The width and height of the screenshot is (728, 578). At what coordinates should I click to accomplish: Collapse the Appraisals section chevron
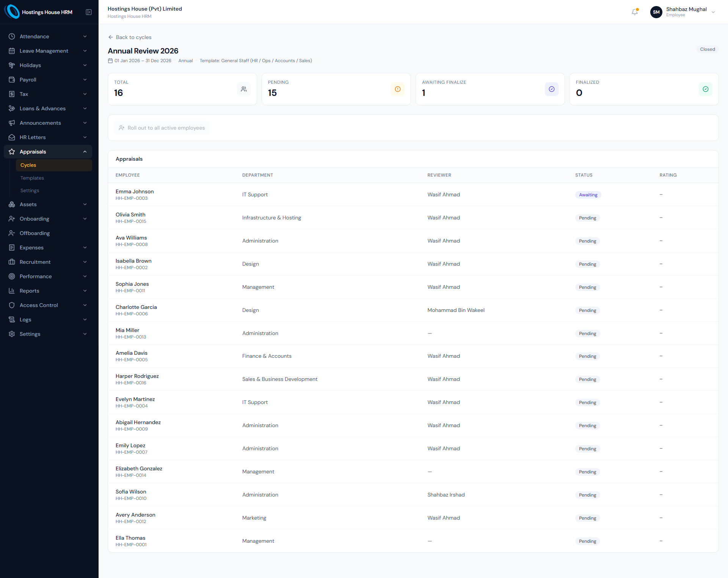85,152
